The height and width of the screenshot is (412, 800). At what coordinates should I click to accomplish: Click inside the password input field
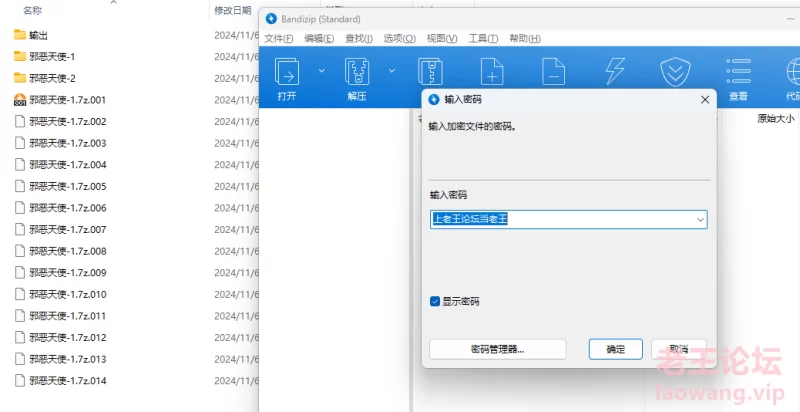point(569,220)
